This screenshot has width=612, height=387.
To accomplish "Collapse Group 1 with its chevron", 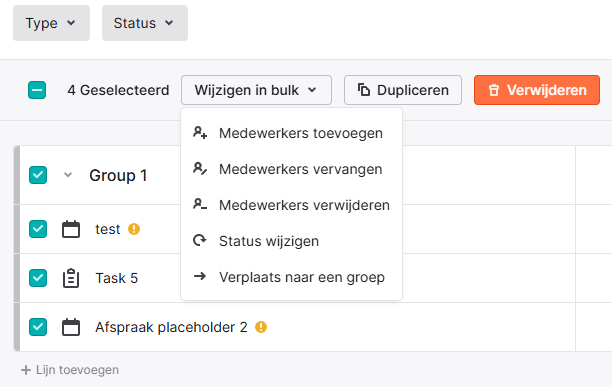I will pos(68,175).
